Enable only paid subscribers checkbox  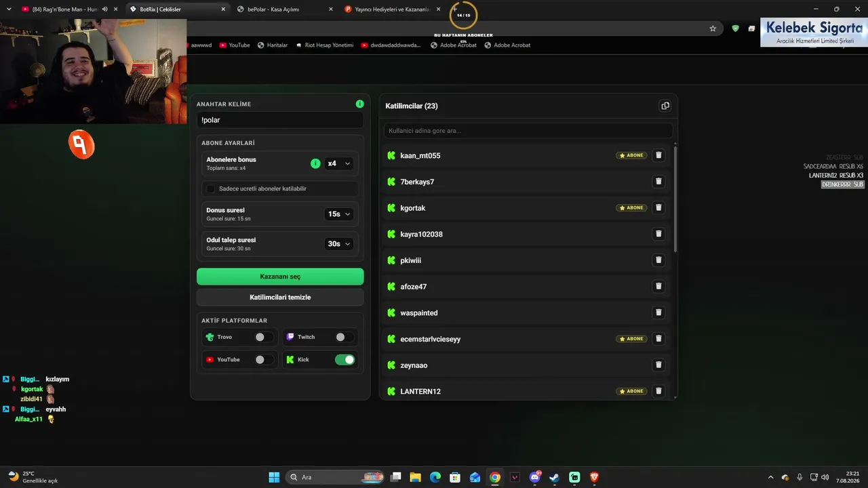point(211,188)
